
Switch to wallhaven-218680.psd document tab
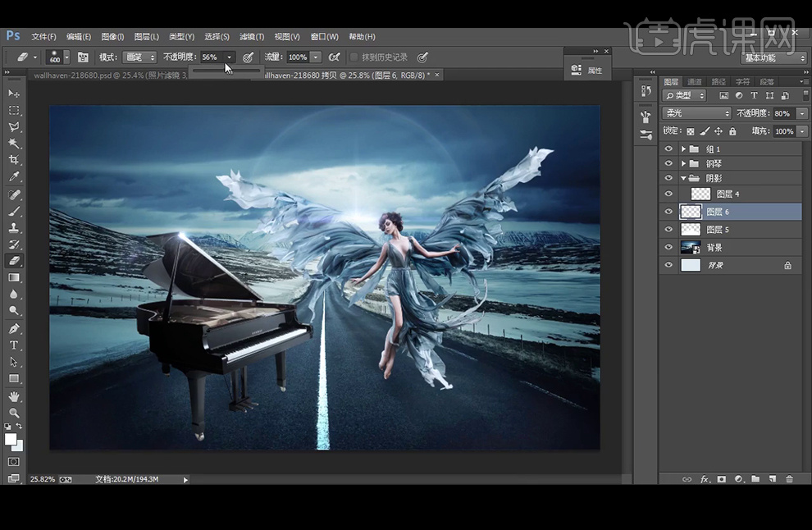109,75
